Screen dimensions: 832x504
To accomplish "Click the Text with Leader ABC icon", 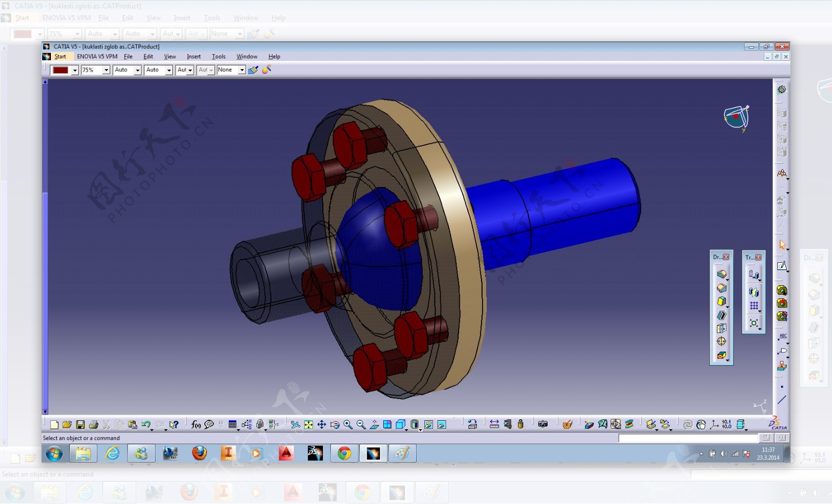I will click(782, 337).
